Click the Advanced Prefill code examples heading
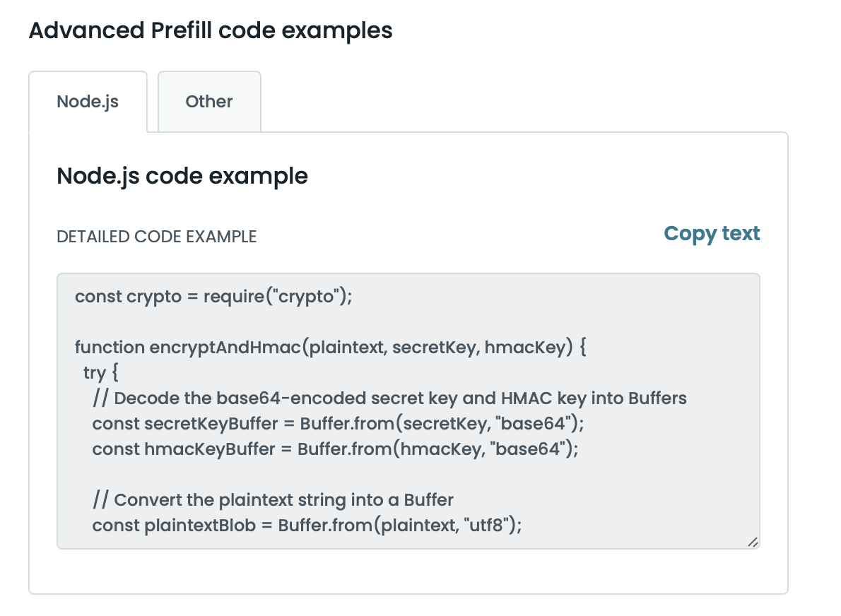 click(x=211, y=31)
